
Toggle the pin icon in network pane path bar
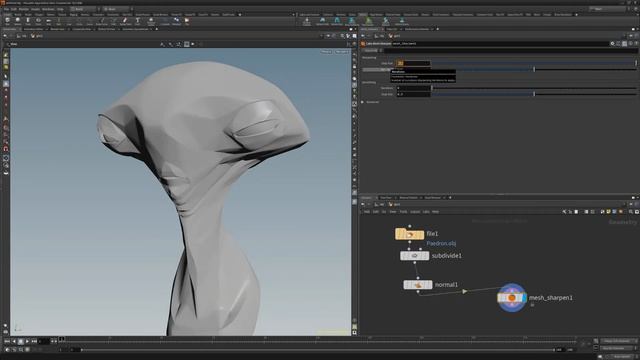pos(631,204)
